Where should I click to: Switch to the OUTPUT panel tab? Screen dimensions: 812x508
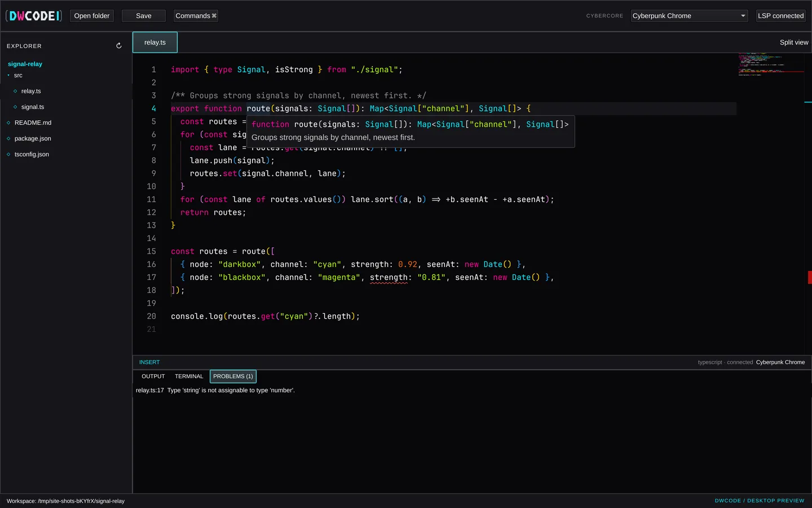153,376
